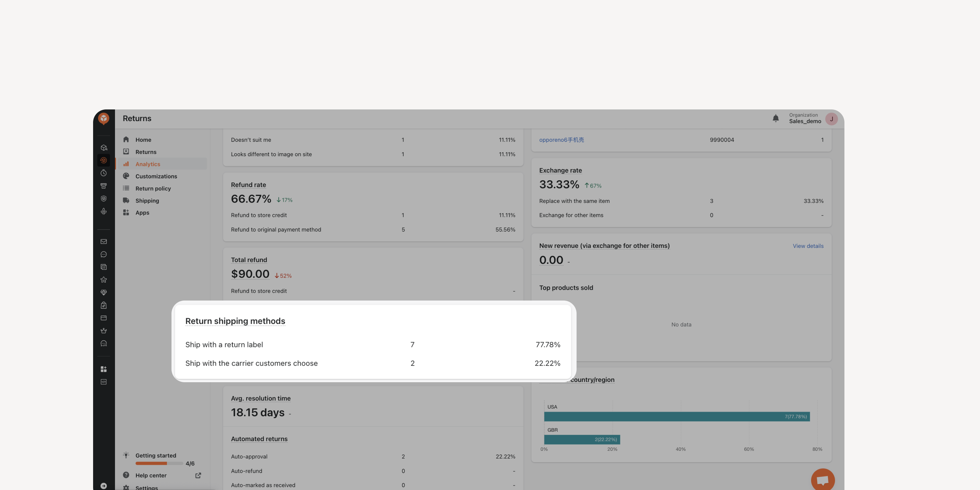This screenshot has width=980, height=490.
Task: Click the $90.00 total refund value
Action: (250, 274)
